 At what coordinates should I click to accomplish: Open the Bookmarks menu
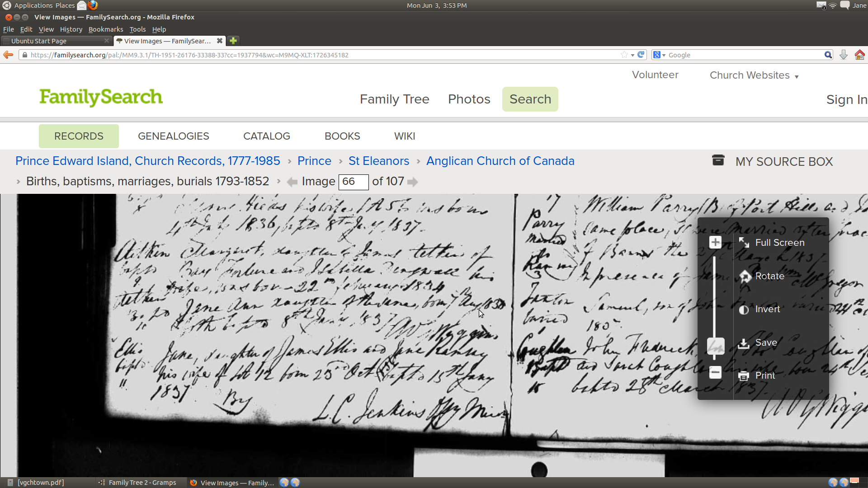coord(105,29)
